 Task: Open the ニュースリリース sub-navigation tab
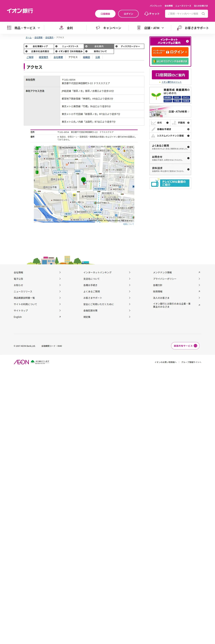[x=69, y=46]
